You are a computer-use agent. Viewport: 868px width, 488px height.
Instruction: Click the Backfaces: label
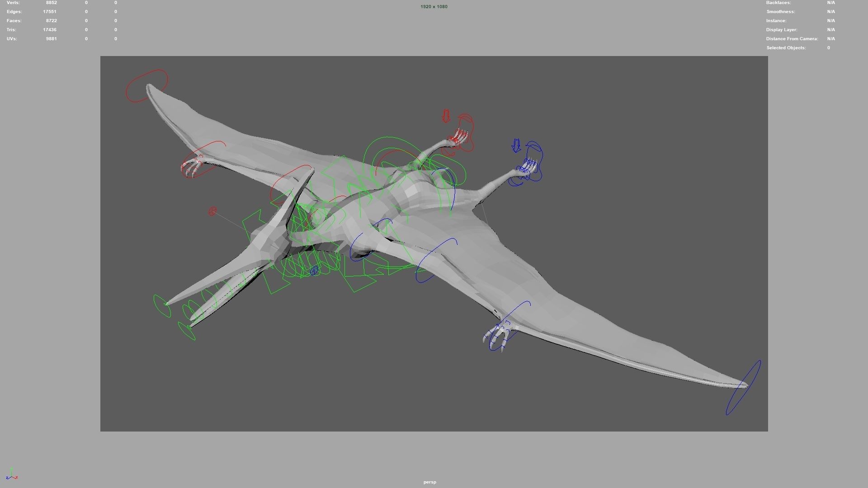tap(778, 3)
